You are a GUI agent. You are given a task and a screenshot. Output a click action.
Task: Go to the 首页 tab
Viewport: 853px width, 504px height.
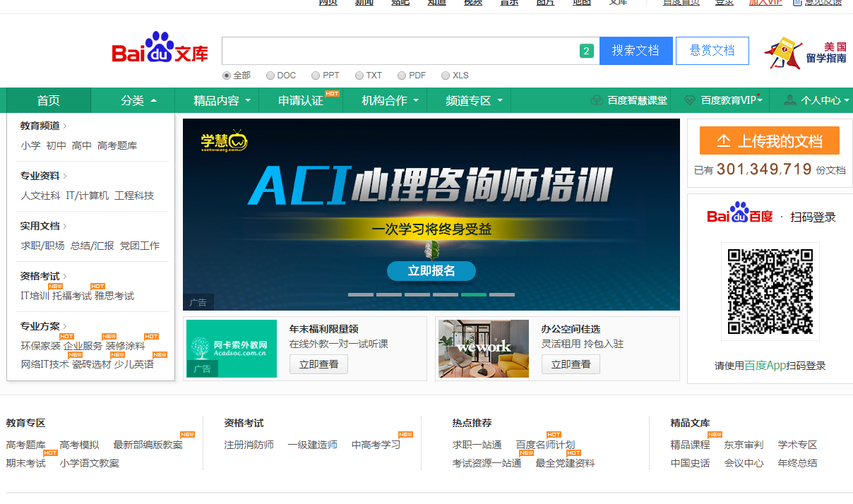[49, 100]
